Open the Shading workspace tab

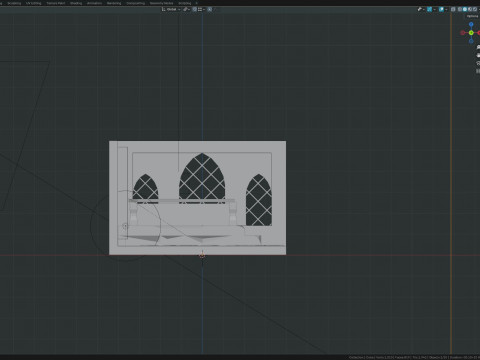tap(76, 3)
